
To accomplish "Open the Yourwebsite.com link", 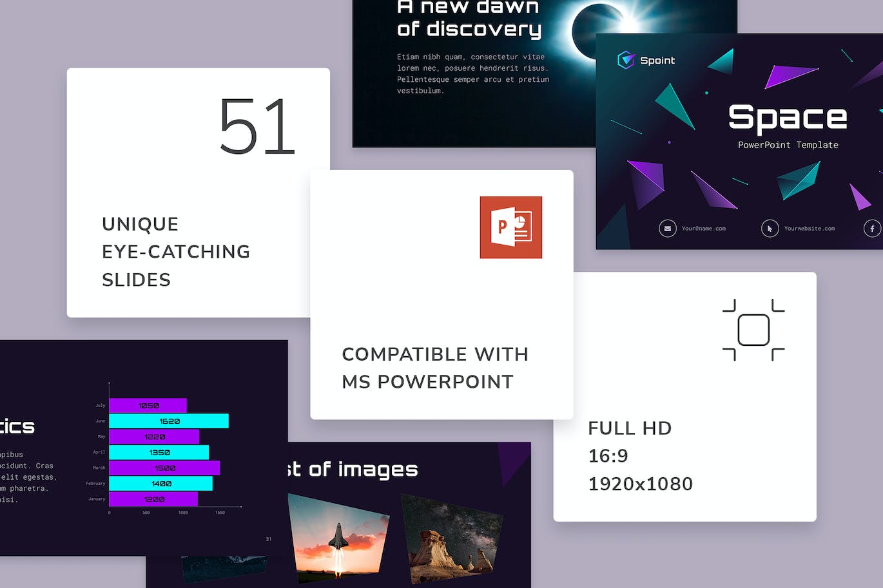I will click(809, 229).
